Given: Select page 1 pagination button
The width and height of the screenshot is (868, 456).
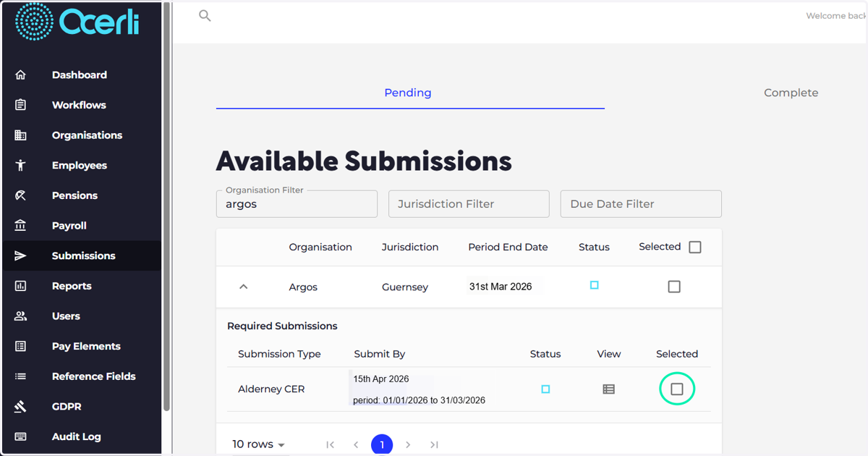Looking at the screenshot, I should (382, 444).
